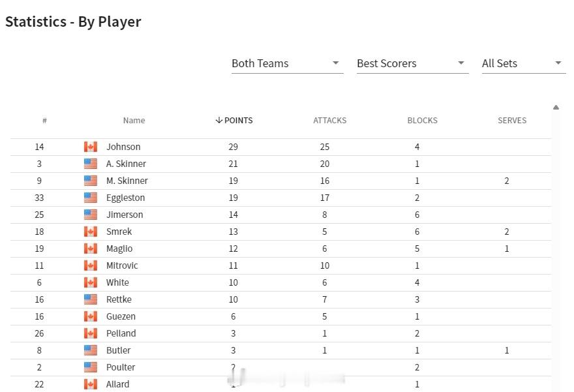Sort table by ATTACKS column header

coord(329,121)
